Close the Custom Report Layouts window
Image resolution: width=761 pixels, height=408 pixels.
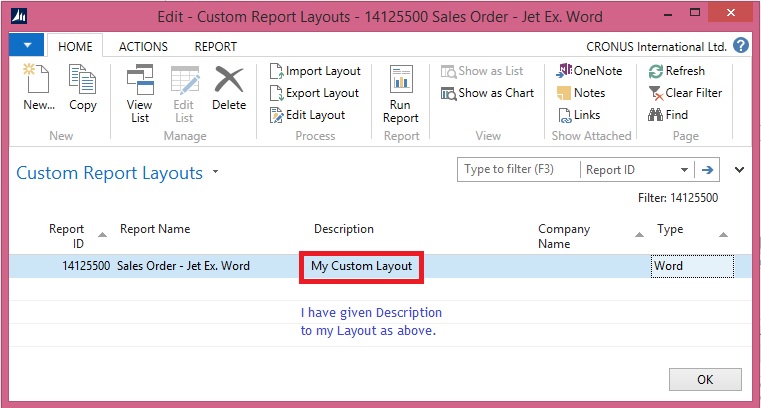tap(730, 13)
